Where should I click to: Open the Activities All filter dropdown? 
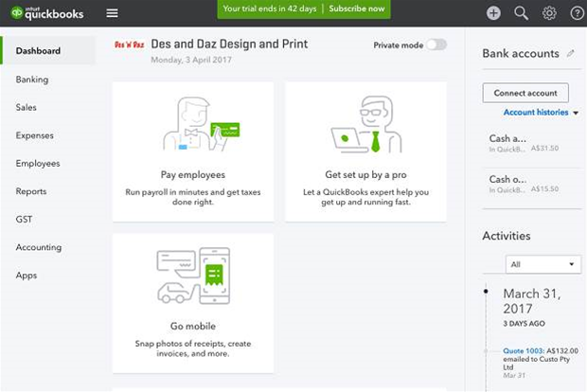click(x=543, y=264)
